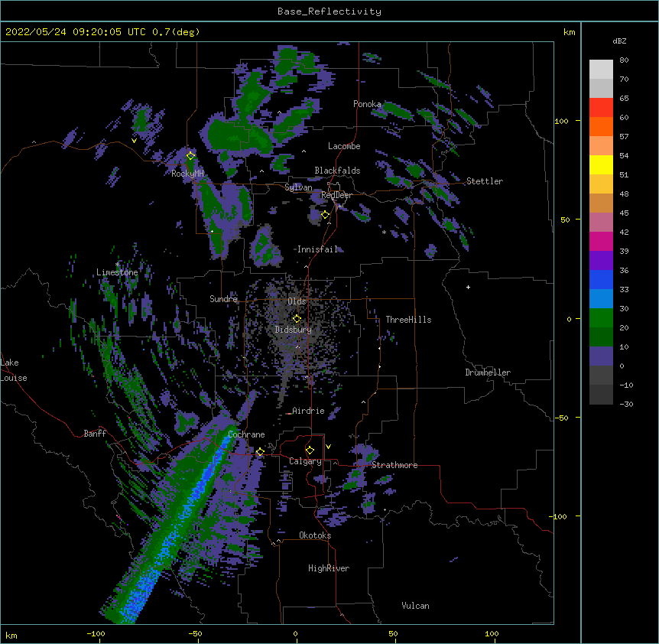Viewport: 659px width, 644px height.
Task: Click the km unit label at top right
Action: pyautogui.click(x=569, y=32)
